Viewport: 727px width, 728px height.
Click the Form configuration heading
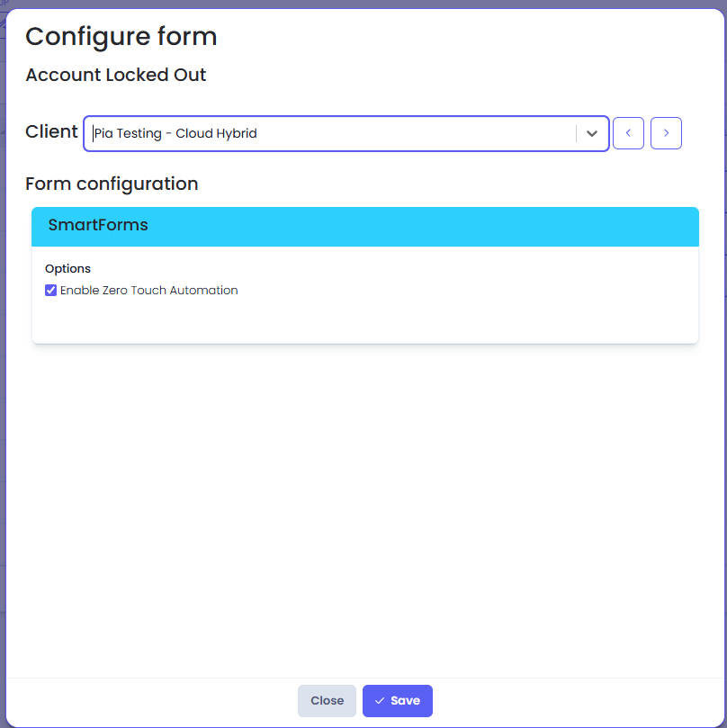coord(112,184)
